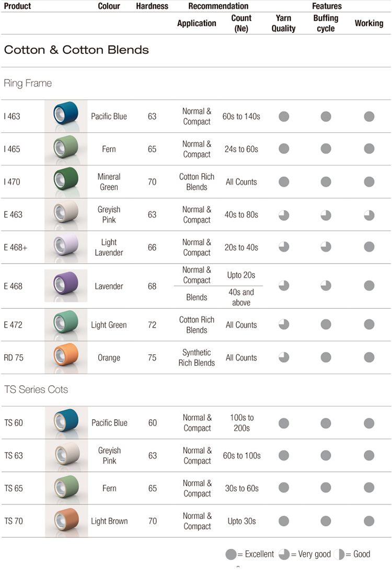This screenshot has width=392, height=573.
Task: Click the Excellent legend circle icon
Action: tap(231, 554)
